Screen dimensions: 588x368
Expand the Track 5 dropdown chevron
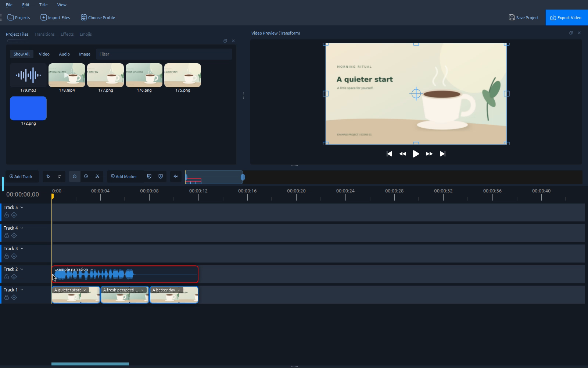pyautogui.click(x=22, y=208)
